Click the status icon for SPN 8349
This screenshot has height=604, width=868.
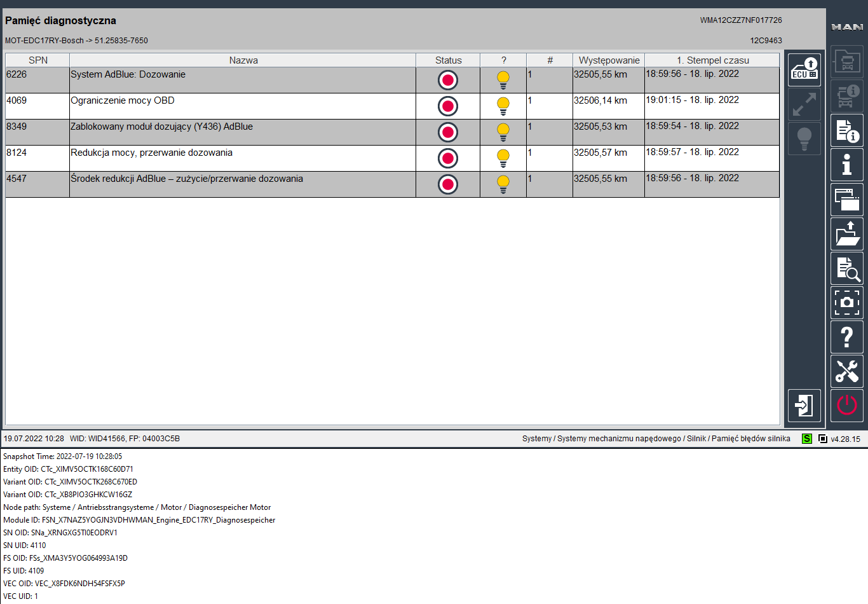[x=448, y=132]
